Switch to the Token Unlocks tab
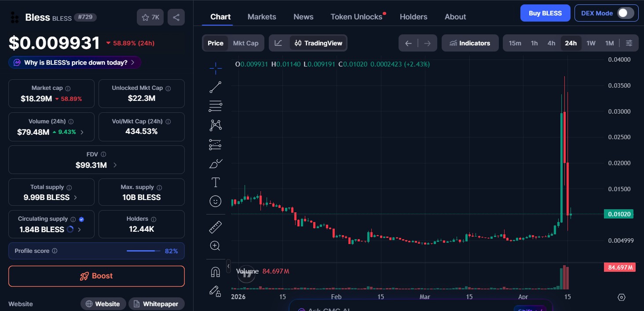The image size is (644, 311). pyautogui.click(x=355, y=16)
